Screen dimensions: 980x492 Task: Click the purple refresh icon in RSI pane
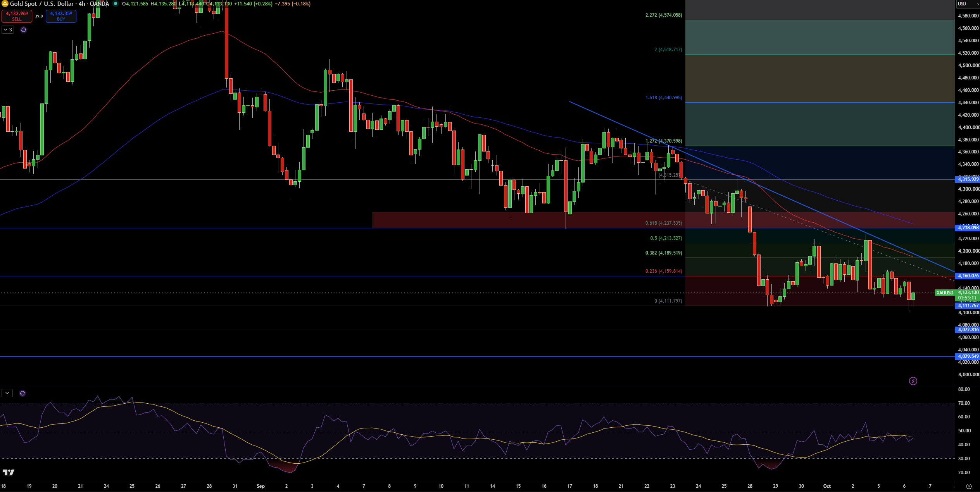pyautogui.click(x=22, y=393)
